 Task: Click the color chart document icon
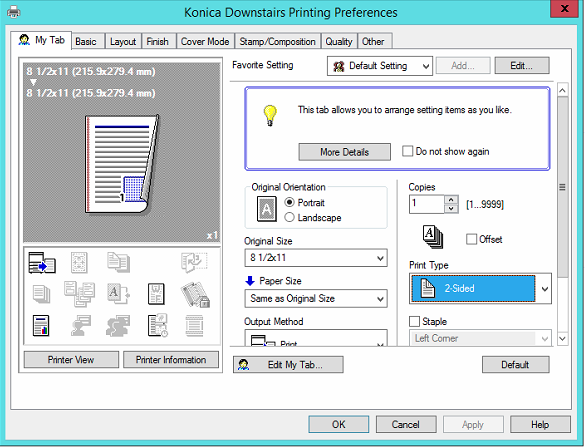(41, 326)
